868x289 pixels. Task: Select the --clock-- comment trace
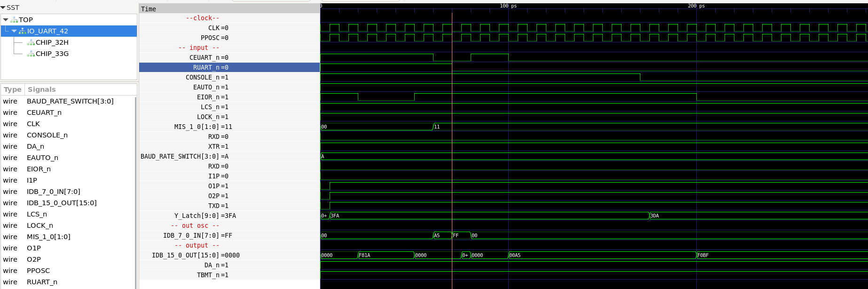203,18
